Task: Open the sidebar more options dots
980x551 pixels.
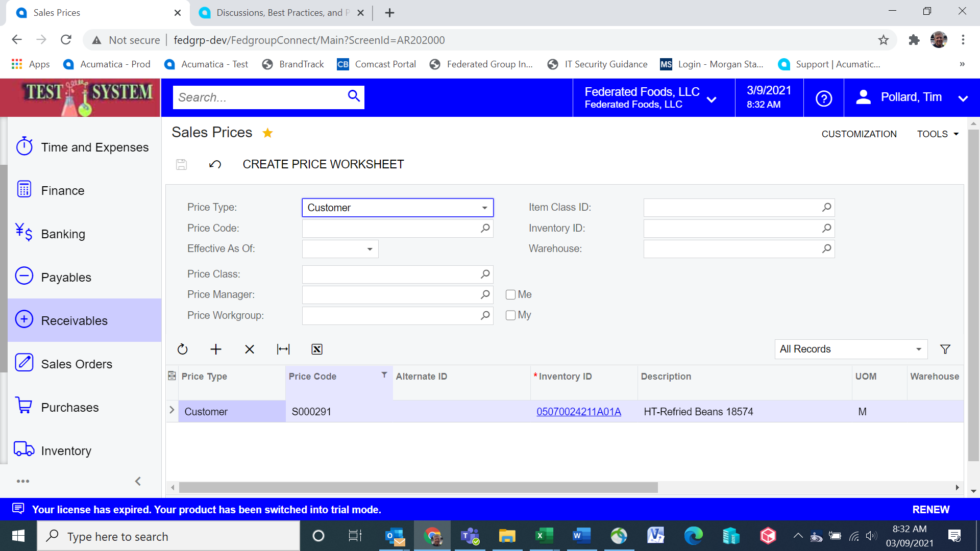Action: pos(23,481)
